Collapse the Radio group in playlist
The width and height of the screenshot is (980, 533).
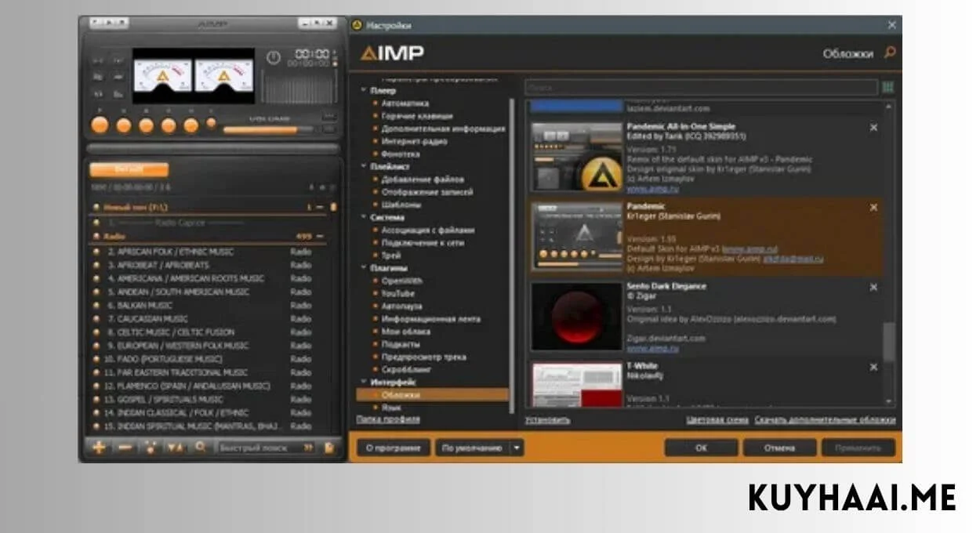tap(321, 236)
